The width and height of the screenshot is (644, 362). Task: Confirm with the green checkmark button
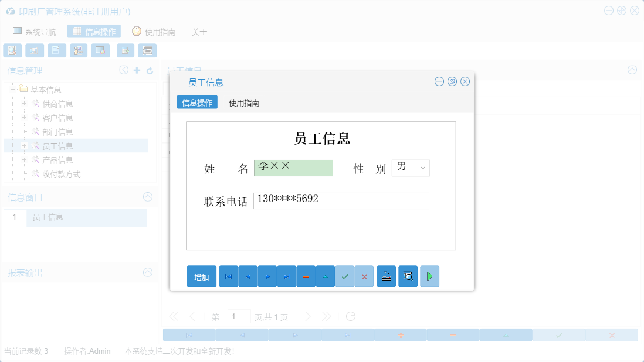pyautogui.click(x=345, y=276)
